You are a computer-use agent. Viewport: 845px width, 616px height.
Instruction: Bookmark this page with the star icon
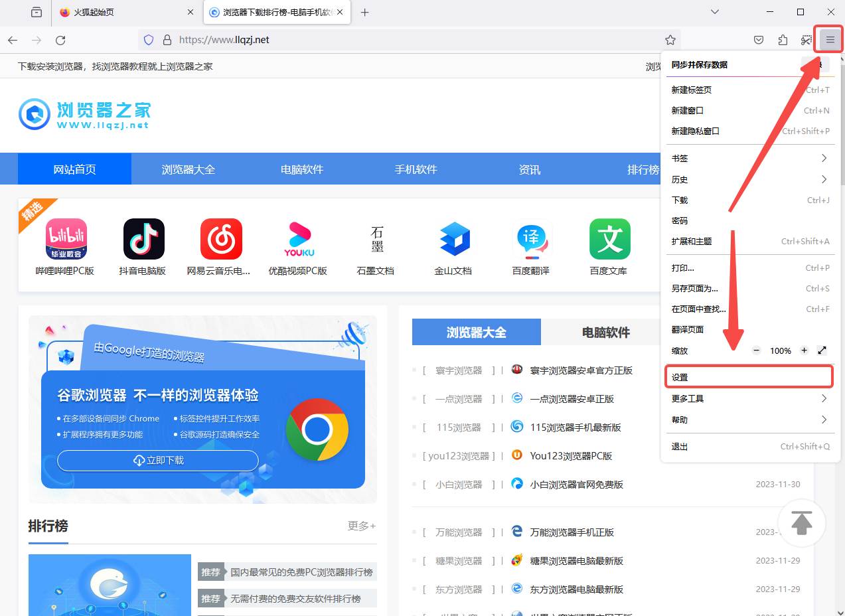(x=670, y=40)
